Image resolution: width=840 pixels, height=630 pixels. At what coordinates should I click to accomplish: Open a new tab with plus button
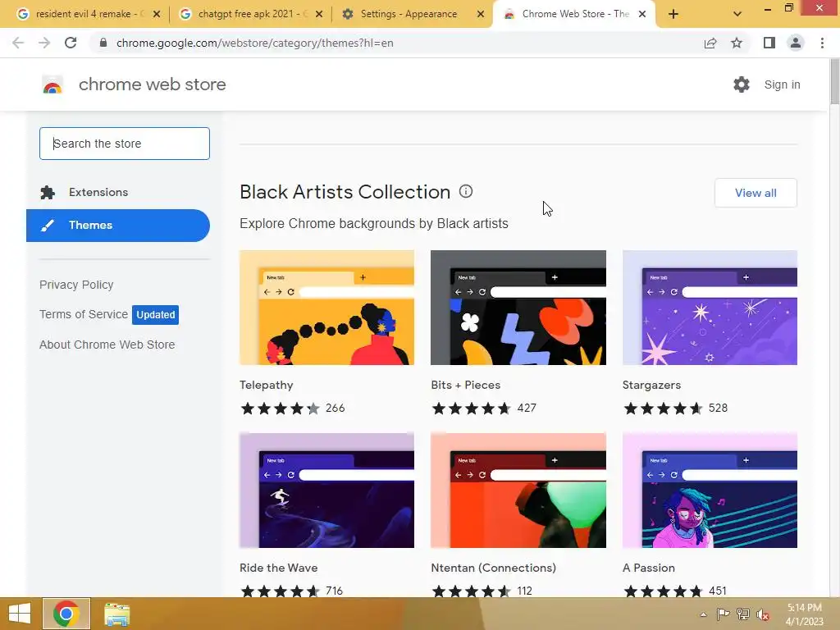coord(673,14)
